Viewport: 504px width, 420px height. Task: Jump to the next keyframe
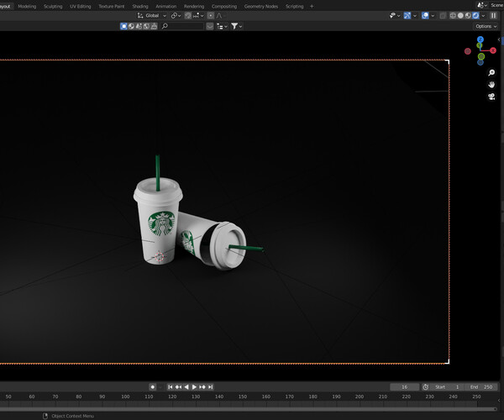click(202, 387)
